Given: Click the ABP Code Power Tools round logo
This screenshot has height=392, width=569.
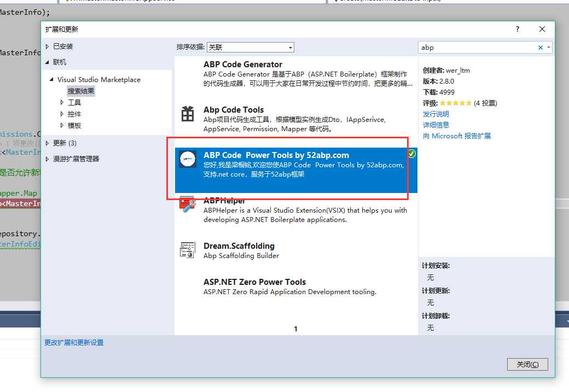Looking at the screenshot, I should tap(188, 159).
